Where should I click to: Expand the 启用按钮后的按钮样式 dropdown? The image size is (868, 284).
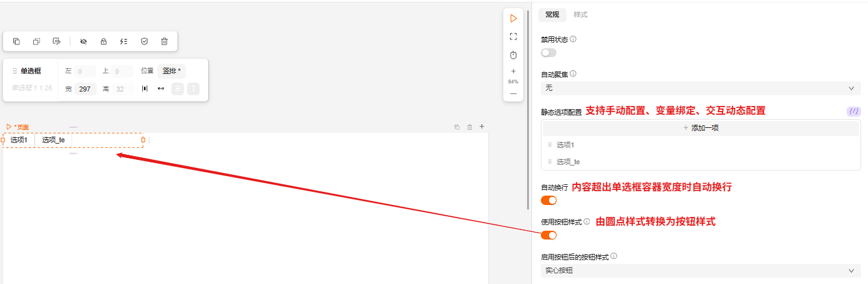click(x=700, y=271)
